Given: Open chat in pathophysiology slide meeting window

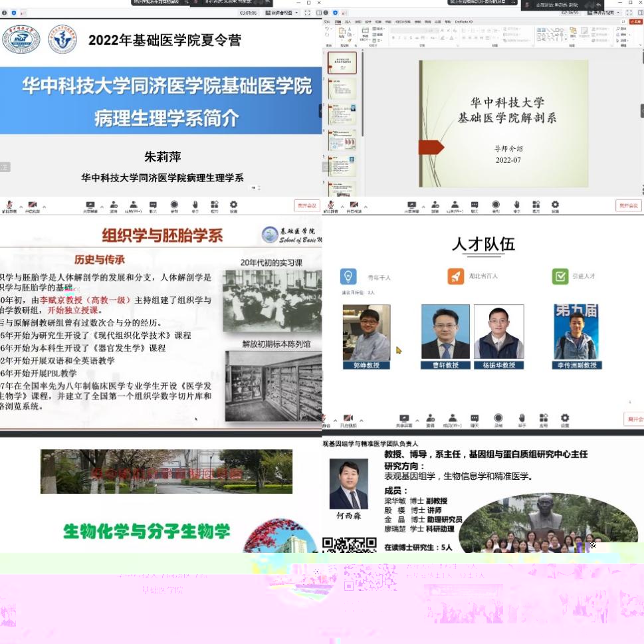Looking at the screenshot, I should (153, 207).
